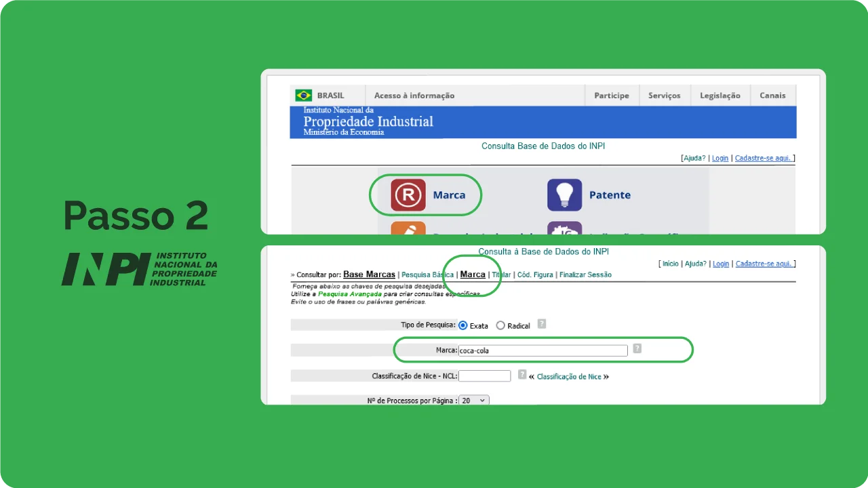This screenshot has height=488, width=868.
Task: Switch to the Titular search tab
Action: pyautogui.click(x=501, y=275)
